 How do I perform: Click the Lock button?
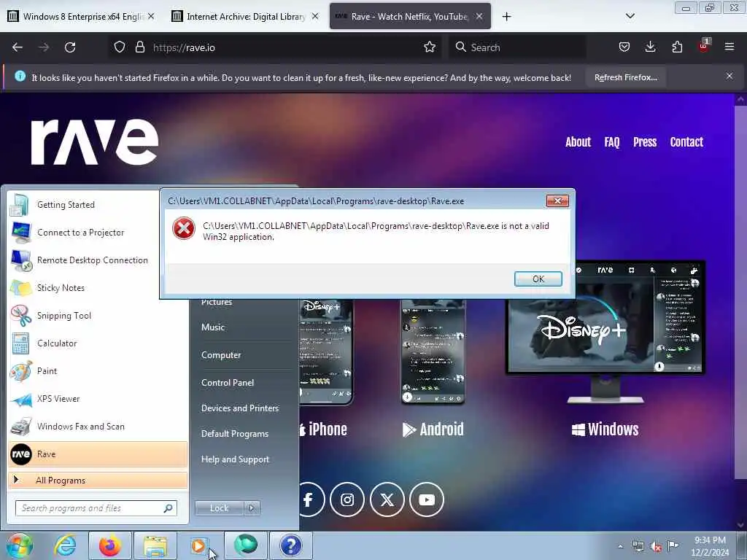click(x=219, y=508)
